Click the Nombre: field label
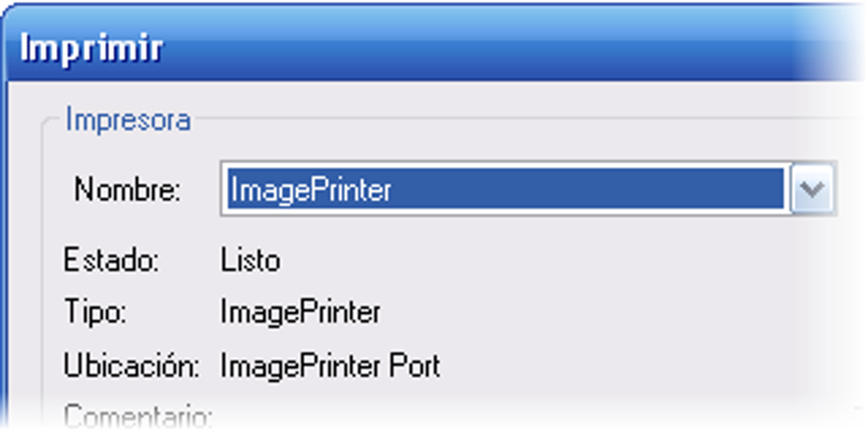This screenshot has height=431, width=868. [x=128, y=190]
